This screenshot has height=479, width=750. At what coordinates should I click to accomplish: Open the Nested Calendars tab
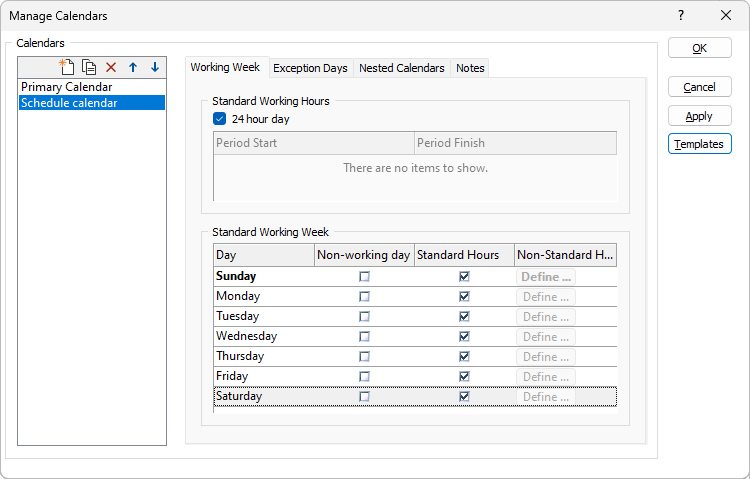click(402, 68)
